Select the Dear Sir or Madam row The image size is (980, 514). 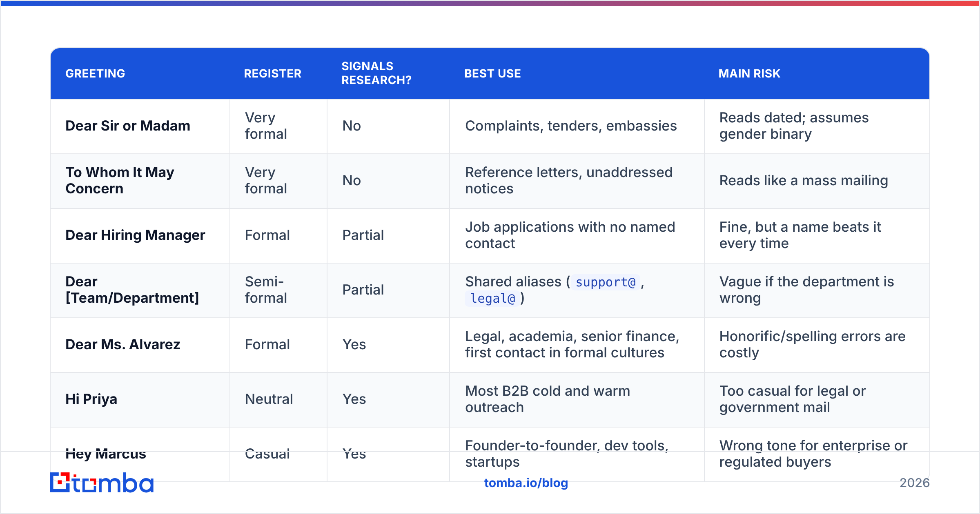pyautogui.click(x=490, y=126)
